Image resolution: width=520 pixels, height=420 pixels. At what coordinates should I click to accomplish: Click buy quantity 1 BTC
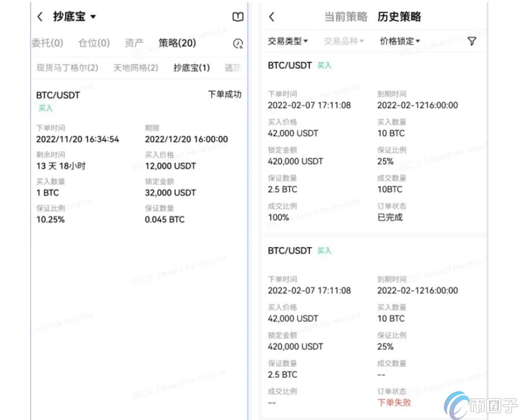(47, 193)
